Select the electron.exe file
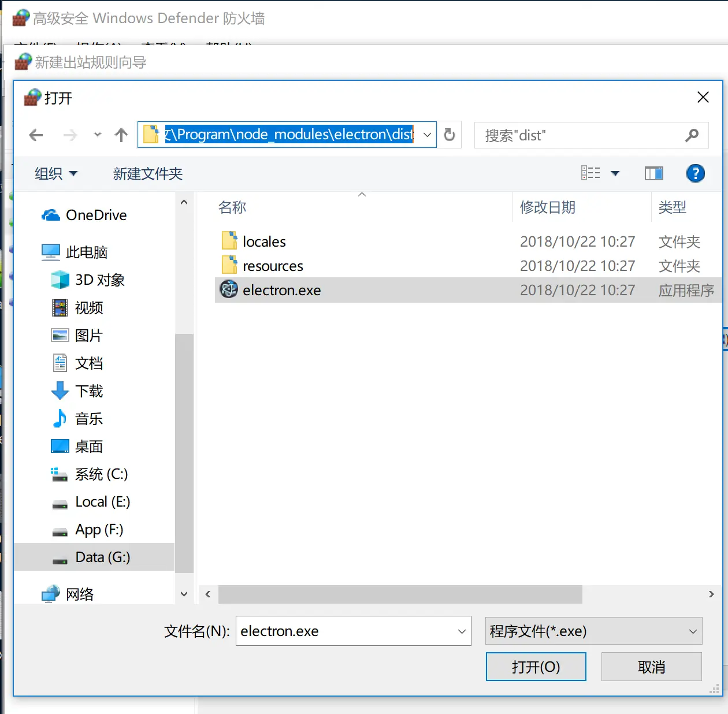Viewport: 728px width, 714px height. point(281,290)
